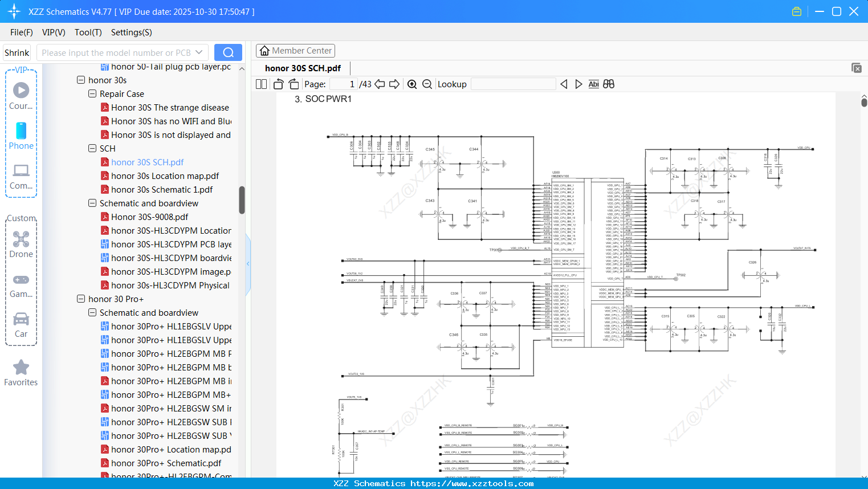Rotate the page clockwise
Image resolution: width=868 pixels, height=489 pixels.
click(294, 84)
